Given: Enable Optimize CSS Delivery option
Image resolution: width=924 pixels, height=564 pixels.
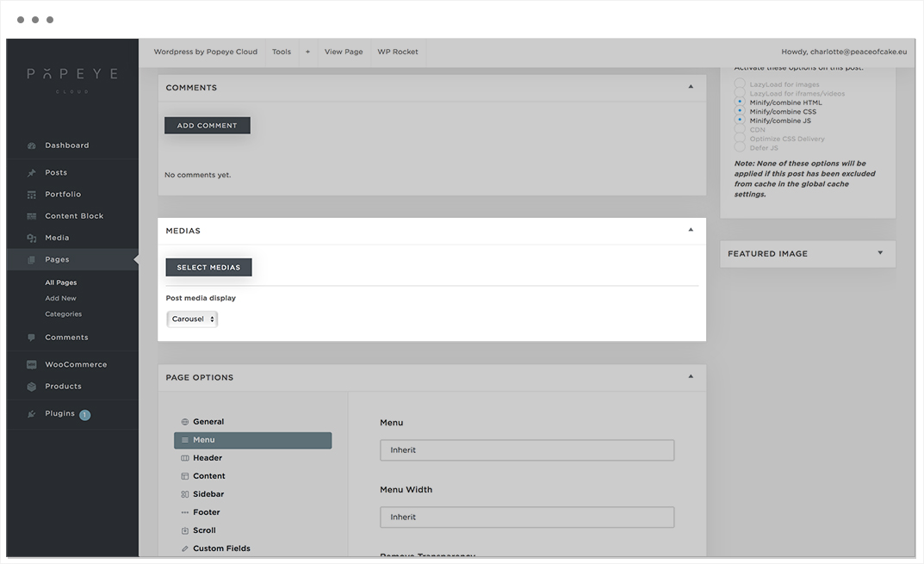Looking at the screenshot, I should pos(740,138).
